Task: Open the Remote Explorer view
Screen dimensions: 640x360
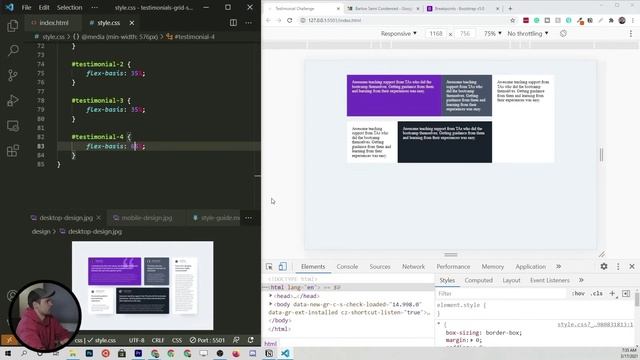Action: click(x=13, y=126)
